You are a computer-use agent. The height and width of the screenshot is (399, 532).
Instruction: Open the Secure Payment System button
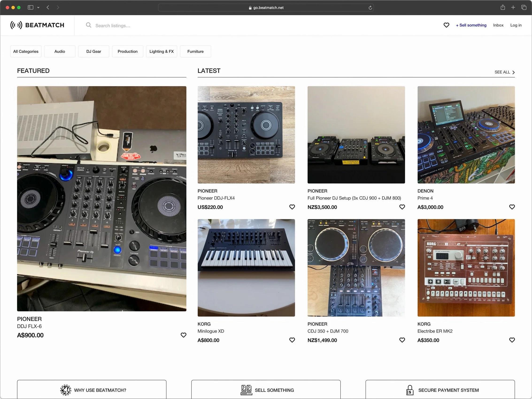pyautogui.click(x=440, y=390)
